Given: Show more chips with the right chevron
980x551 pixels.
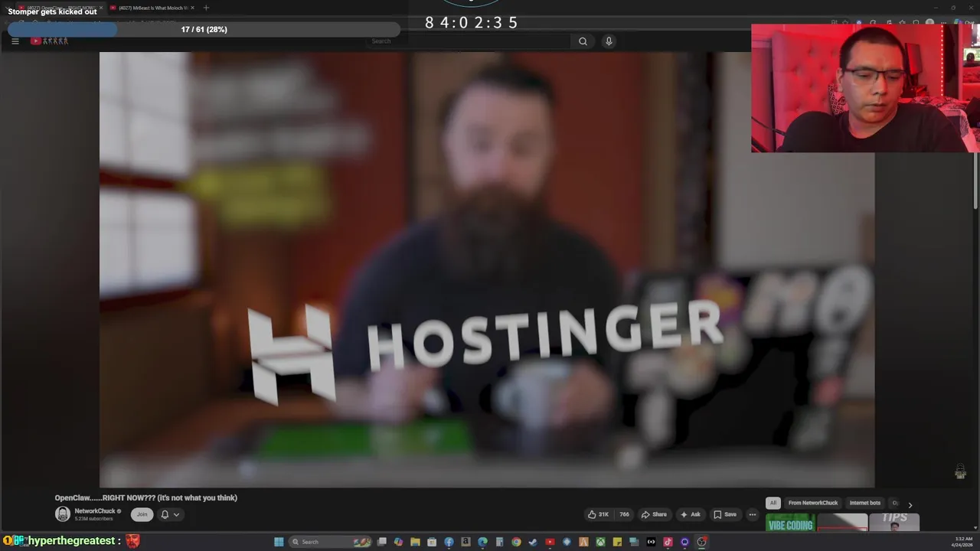Looking at the screenshot, I should coord(910,505).
